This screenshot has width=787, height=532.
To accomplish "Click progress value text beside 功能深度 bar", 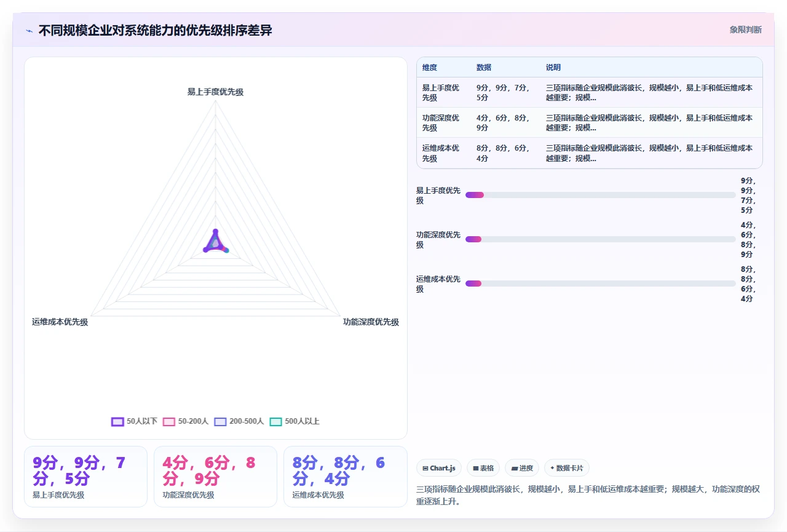I will pyautogui.click(x=748, y=239).
